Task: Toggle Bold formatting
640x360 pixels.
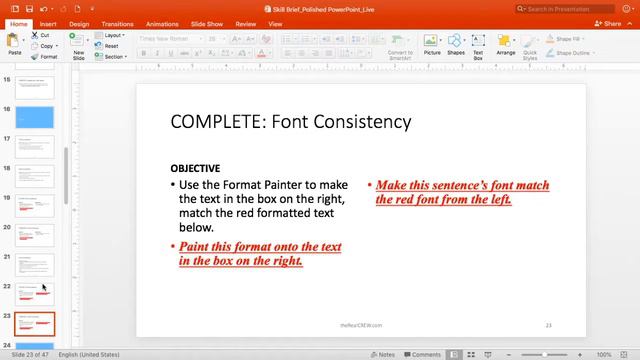Action: pyautogui.click(x=144, y=53)
